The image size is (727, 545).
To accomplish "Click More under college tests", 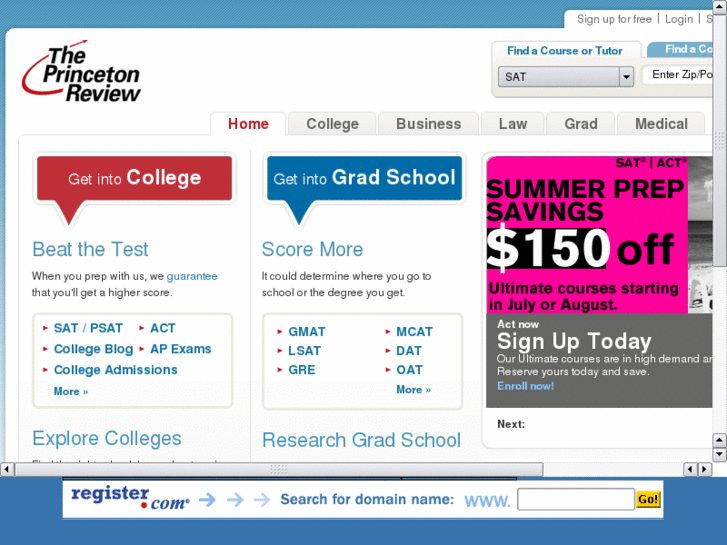I will [x=70, y=391].
